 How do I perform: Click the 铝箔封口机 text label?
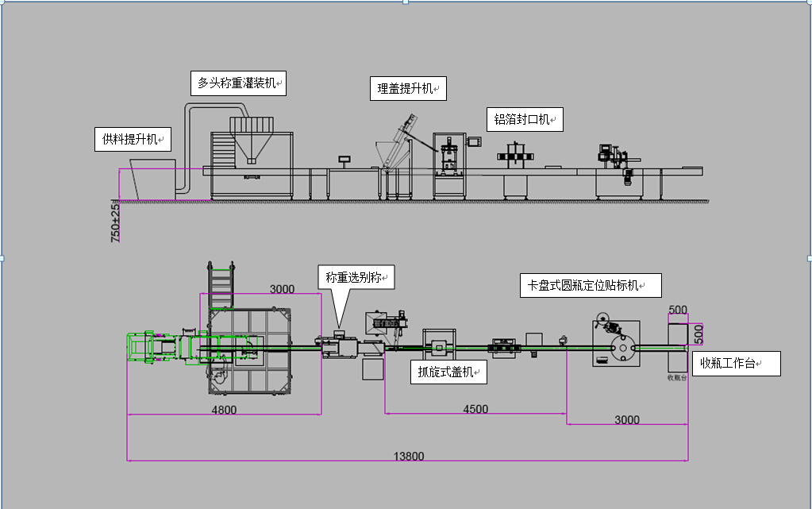coord(524,120)
